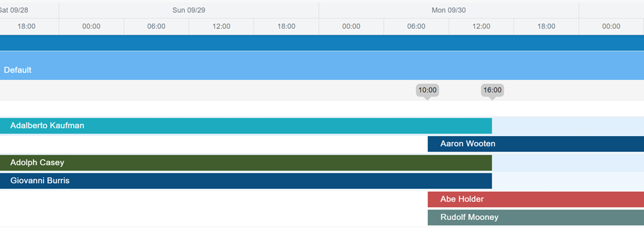The height and width of the screenshot is (236, 644).
Task: Click light blue area after Adolph Casey bar
Action: (568, 163)
